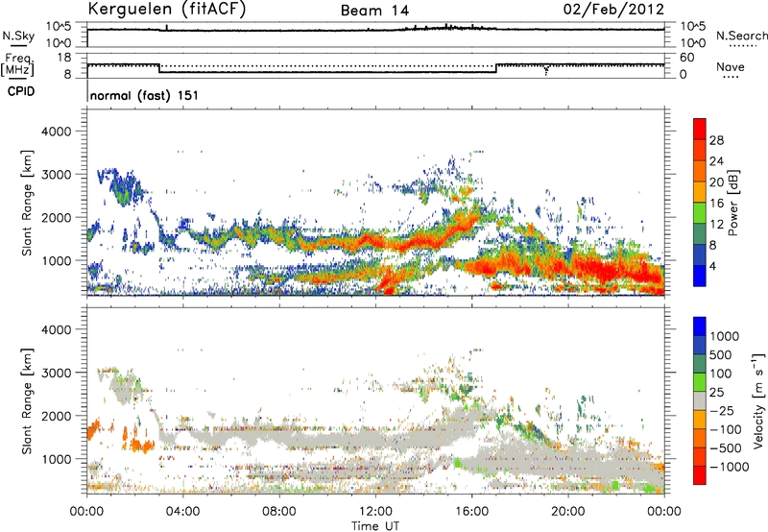This screenshot has height=532, width=768.
Task: Click the velocity colorbar '-25' tick label
Action: click(x=722, y=410)
